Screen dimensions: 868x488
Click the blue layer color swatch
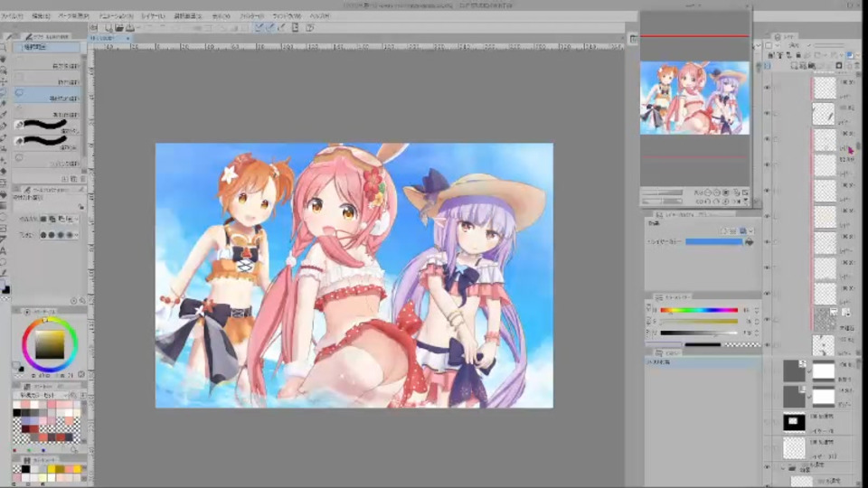714,242
